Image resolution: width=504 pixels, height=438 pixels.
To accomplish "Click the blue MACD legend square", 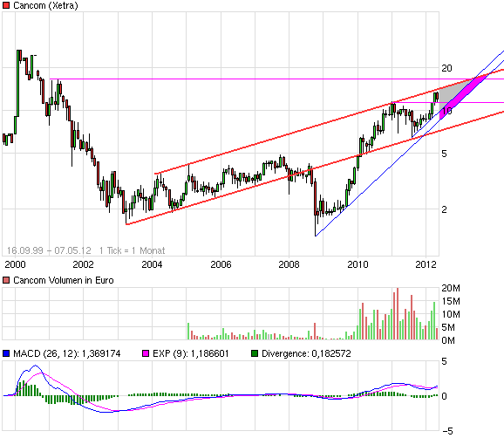I will pos(6,353).
